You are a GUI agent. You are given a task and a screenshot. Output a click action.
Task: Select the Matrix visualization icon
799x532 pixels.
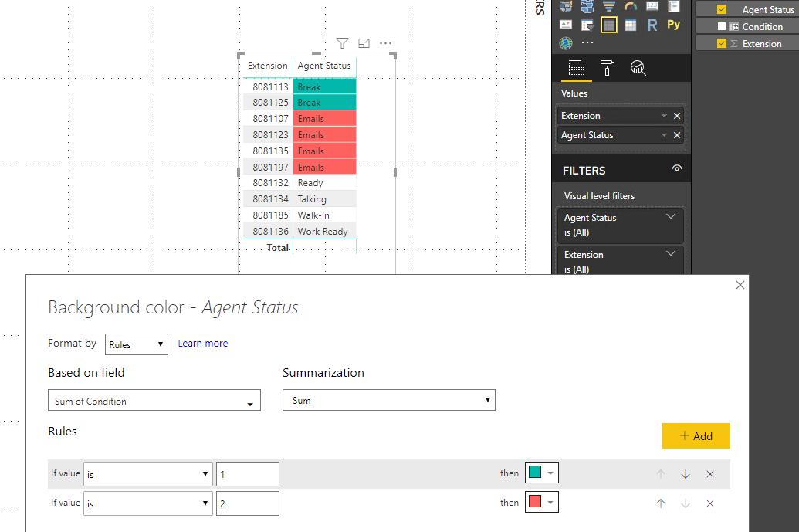coord(631,25)
